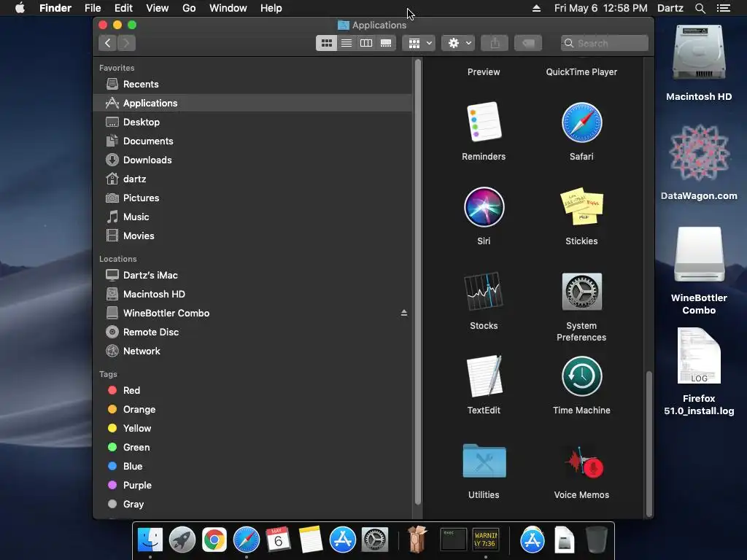Click the Applications file list scrollbar
This screenshot has height=560, width=747.
pos(649,443)
